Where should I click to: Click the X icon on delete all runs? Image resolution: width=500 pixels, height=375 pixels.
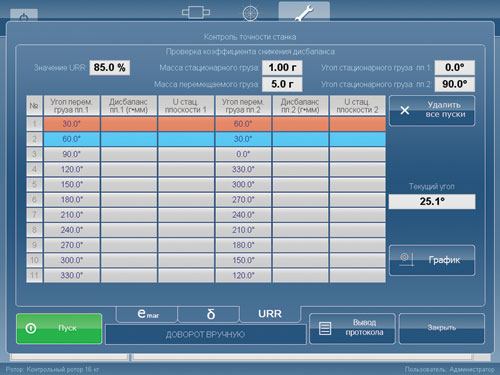[x=404, y=110]
